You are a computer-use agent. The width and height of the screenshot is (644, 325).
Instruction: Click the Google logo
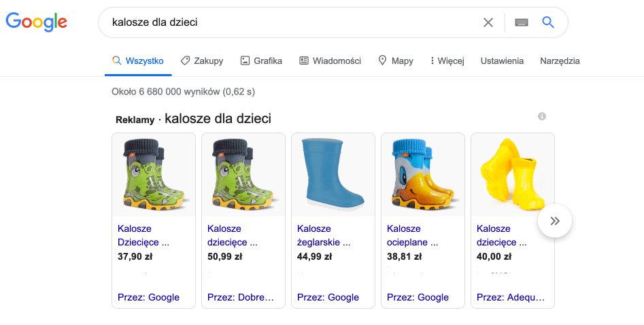click(x=36, y=22)
